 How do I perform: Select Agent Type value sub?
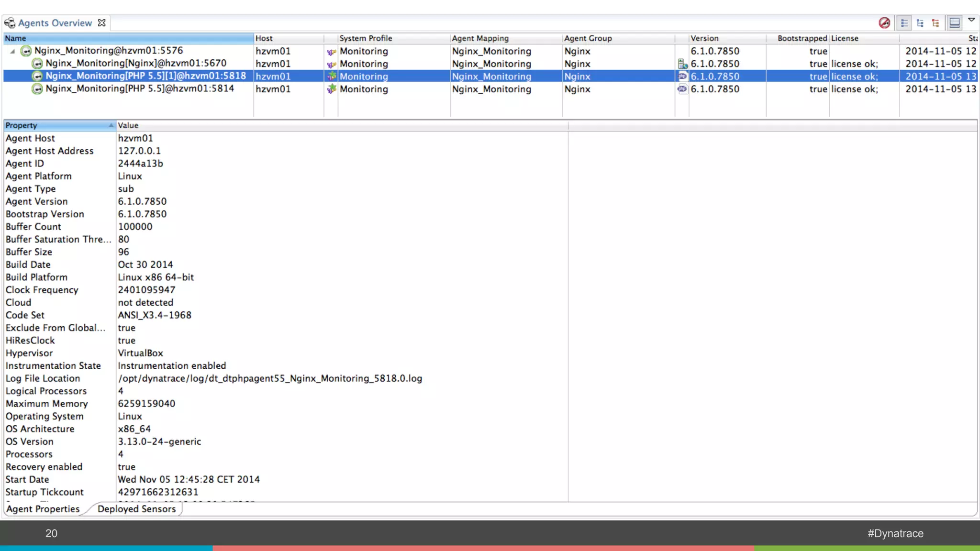[126, 189]
